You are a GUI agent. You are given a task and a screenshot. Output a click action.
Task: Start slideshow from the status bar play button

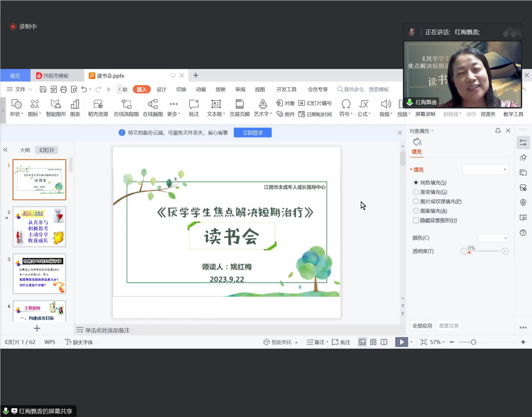401,342
